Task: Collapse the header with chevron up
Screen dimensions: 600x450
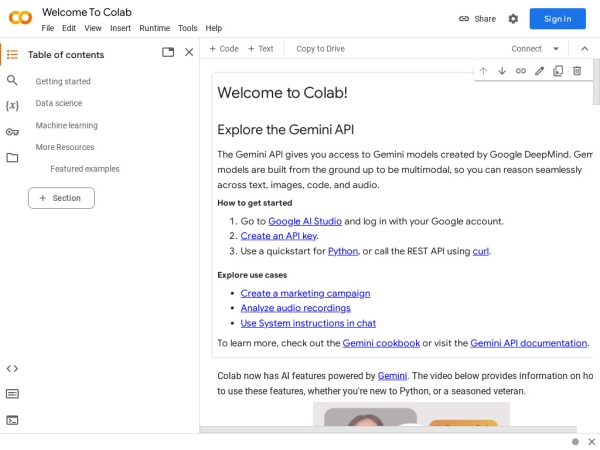Action: coord(585,49)
